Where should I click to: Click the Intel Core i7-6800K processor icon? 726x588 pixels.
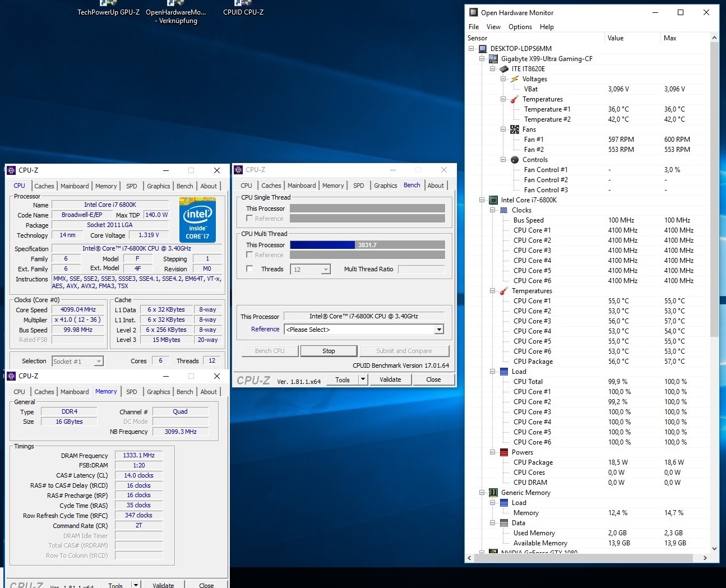493,200
